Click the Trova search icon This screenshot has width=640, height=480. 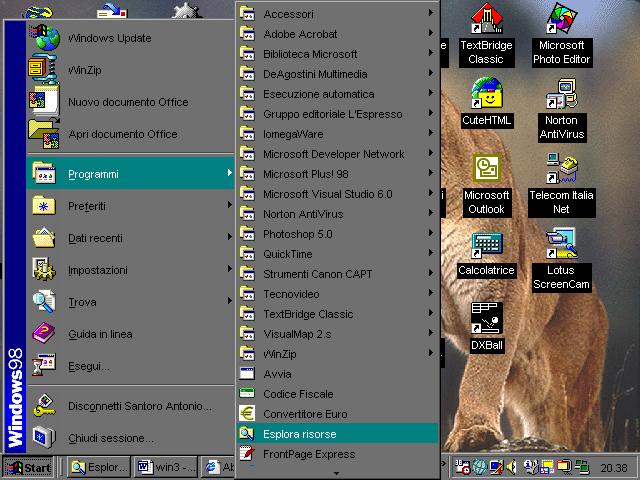pos(43,301)
